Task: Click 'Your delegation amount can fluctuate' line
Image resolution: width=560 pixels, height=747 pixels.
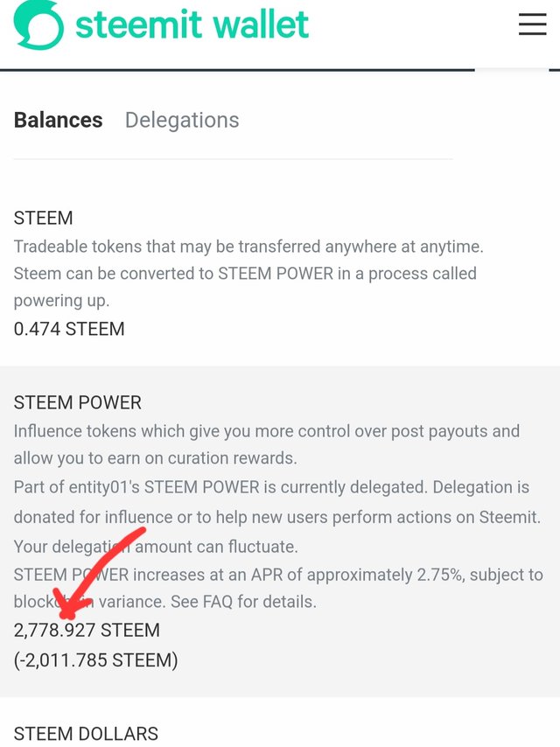Action: 156,547
